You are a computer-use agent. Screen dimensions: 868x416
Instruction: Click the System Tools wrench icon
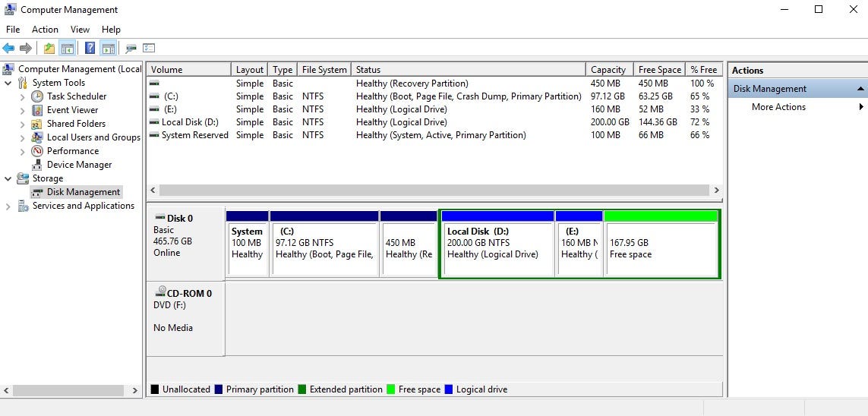pyautogui.click(x=23, y=83)
